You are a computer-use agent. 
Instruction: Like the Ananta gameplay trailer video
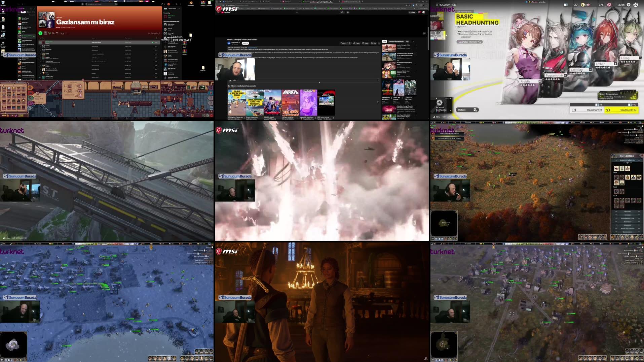tap(342, 43)
